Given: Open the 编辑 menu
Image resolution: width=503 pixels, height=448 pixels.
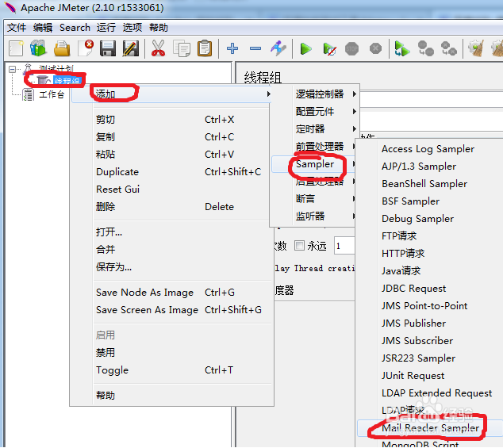Looking at the screenshot, I should [43, 28].
